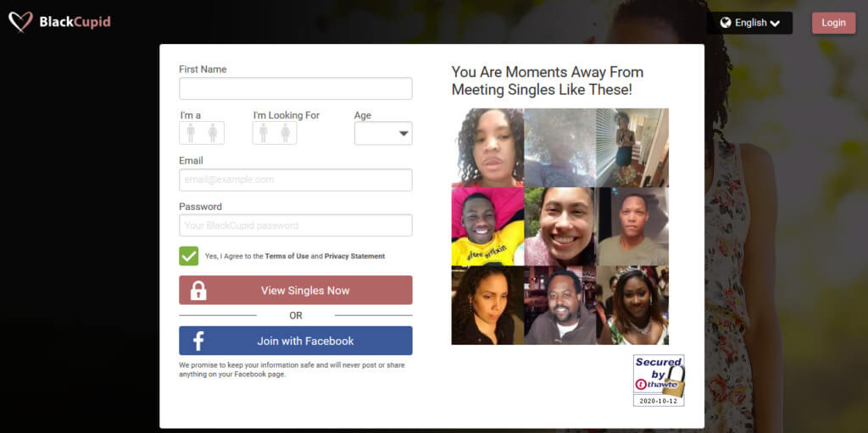The height and width of the screenshot is (433, 868).
Task: Click the Login button
Action: click(x=834, y=23)
